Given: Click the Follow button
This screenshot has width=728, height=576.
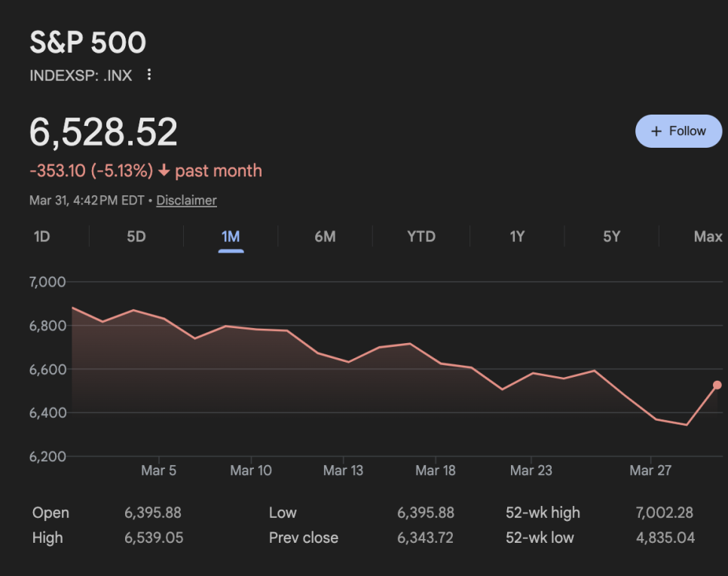Looking at the screenshot, I should [x=678, y=131].
